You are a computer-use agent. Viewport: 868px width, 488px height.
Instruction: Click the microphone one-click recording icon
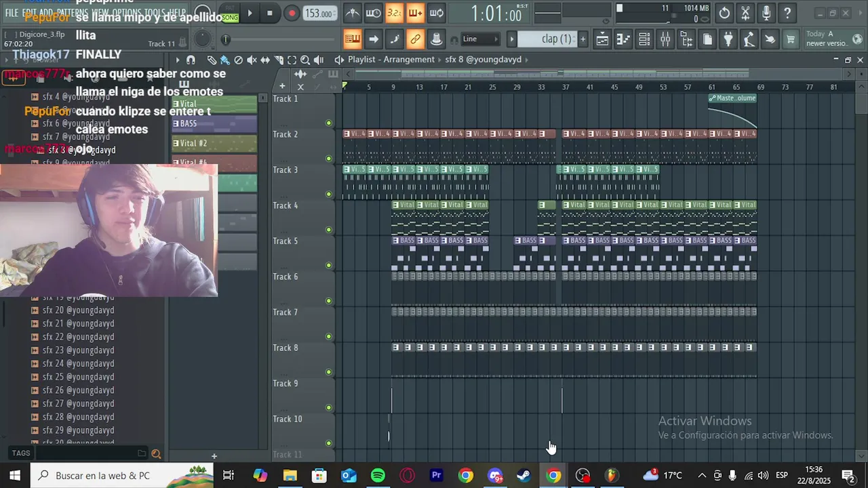click(766, 13)
